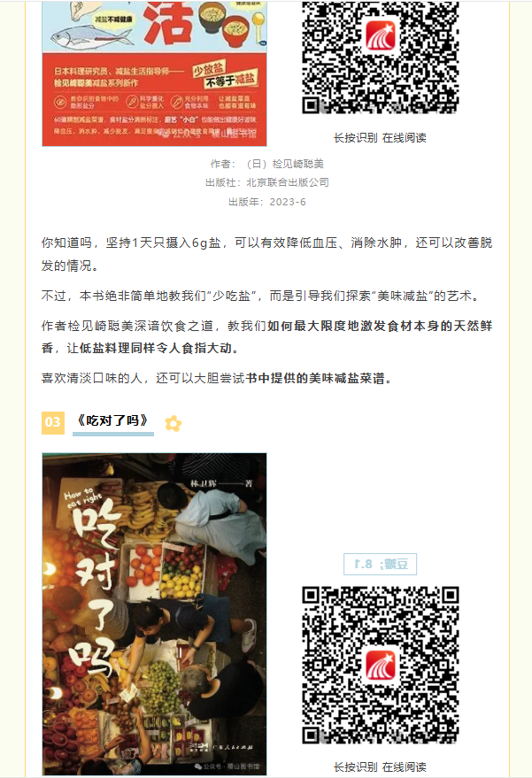
Task: Click the publisher text 北京联合出版公司
Action: tap(267, 182)
